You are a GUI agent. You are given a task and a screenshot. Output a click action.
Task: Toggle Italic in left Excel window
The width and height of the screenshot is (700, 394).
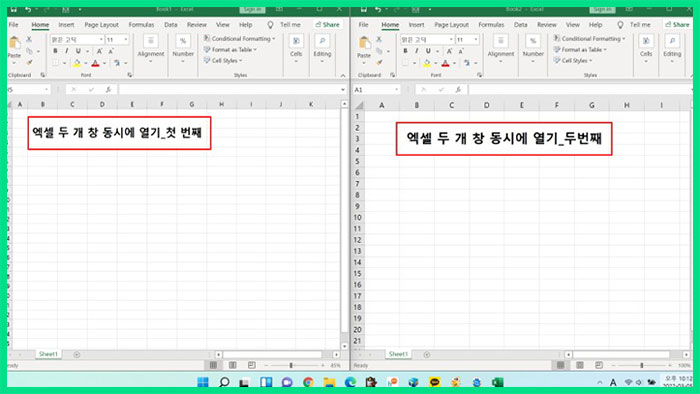click(67, 51)
